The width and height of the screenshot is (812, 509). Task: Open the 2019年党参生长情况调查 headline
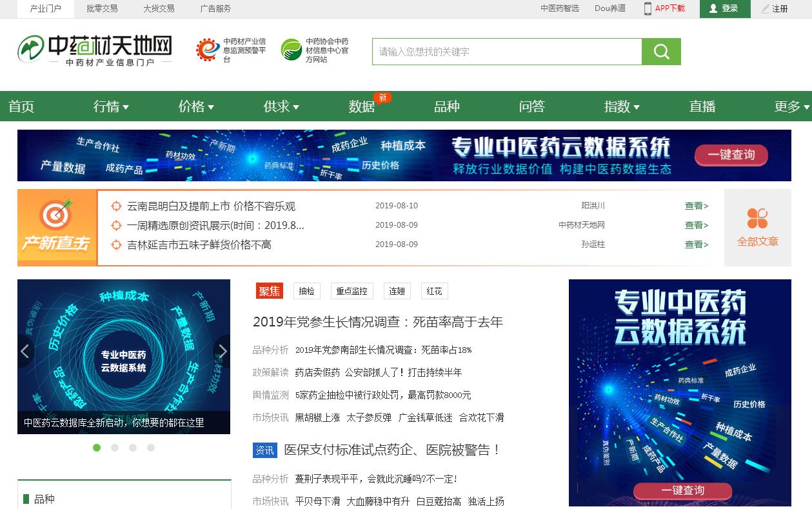click(377, 322)
